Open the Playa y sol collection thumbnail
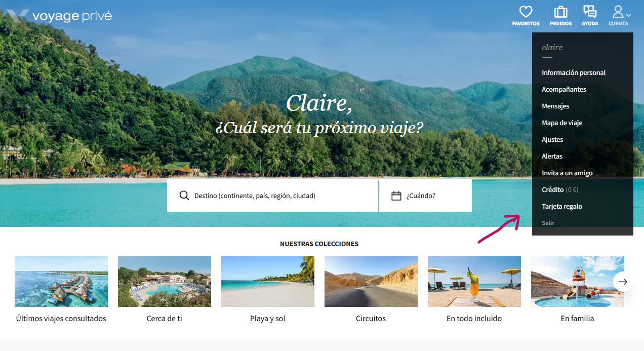Image resolution: width=644 pixels, height=351 pixels. pos(268,282)
